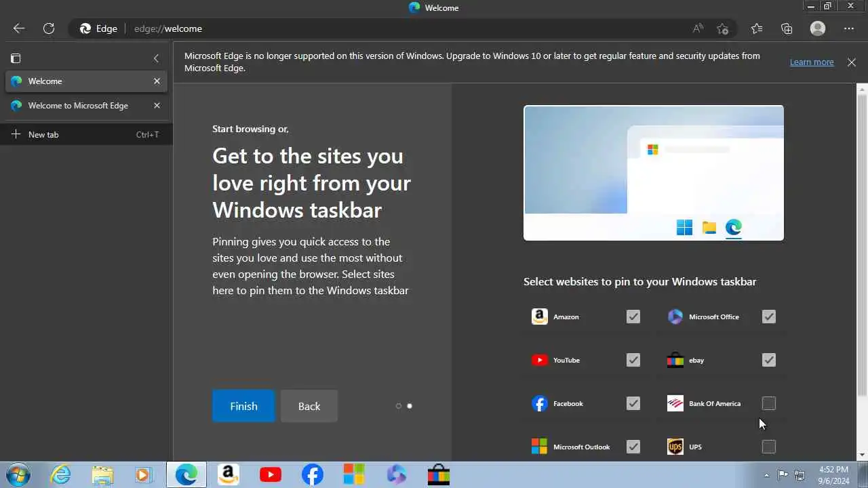The height and width of the screenshot is (488, 868).
Task: Click Microsoft Edge icon on taskbar
Action: click(x=186, y=475)
